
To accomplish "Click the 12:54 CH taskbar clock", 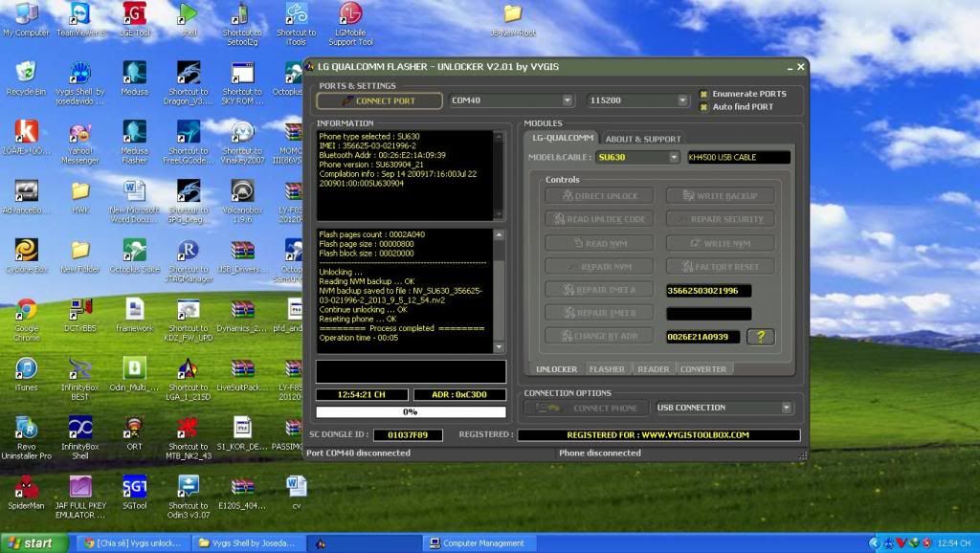I will tap(954, 543).
